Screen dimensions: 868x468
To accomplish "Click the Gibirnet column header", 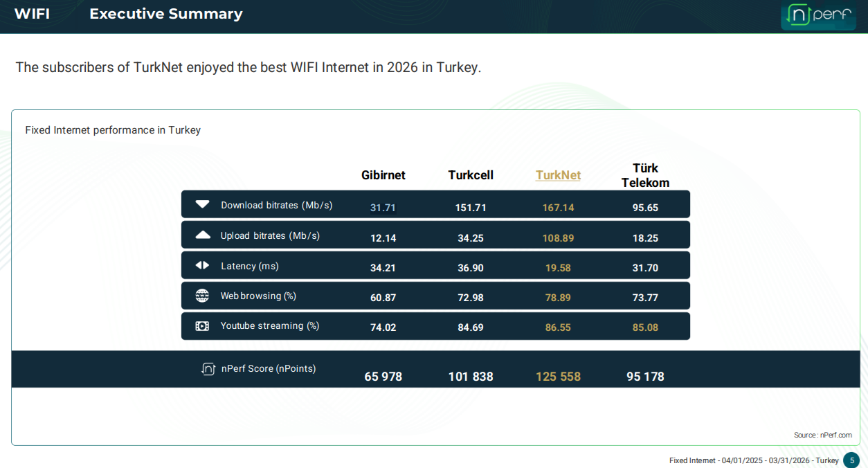I will [x=383, y=175].
